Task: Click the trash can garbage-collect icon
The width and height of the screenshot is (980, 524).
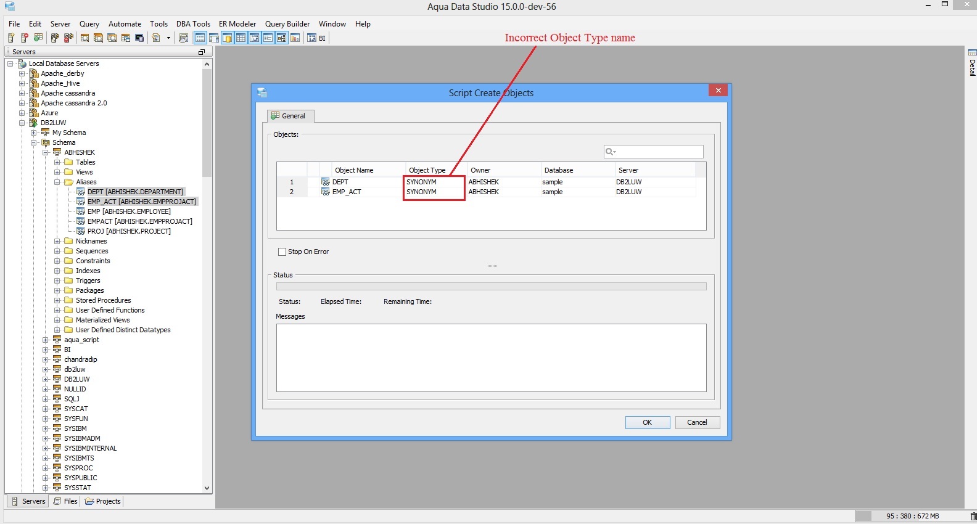Action: point(974,516)
